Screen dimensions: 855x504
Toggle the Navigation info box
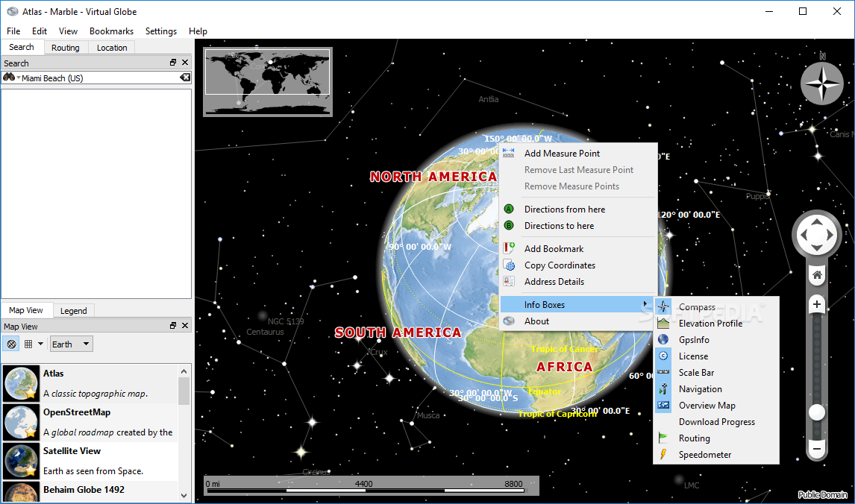(716, 388)
